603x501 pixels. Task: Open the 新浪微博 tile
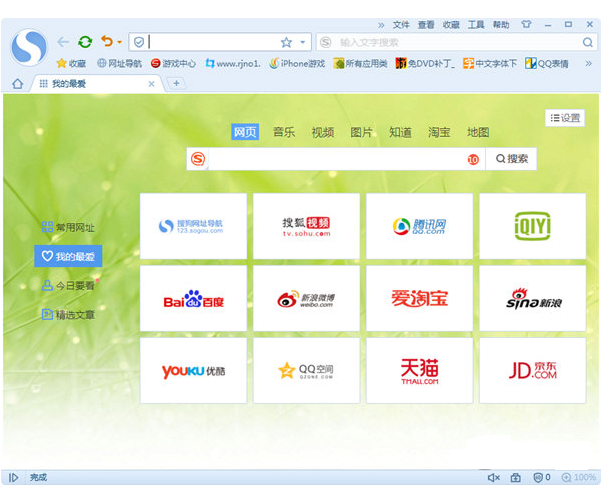306,298
